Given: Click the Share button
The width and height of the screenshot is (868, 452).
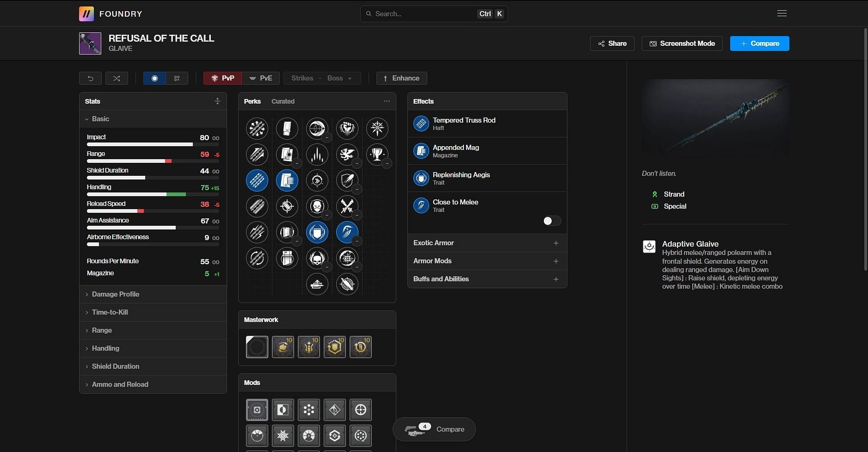Looking at the screenshot, I should coord(612,43).
